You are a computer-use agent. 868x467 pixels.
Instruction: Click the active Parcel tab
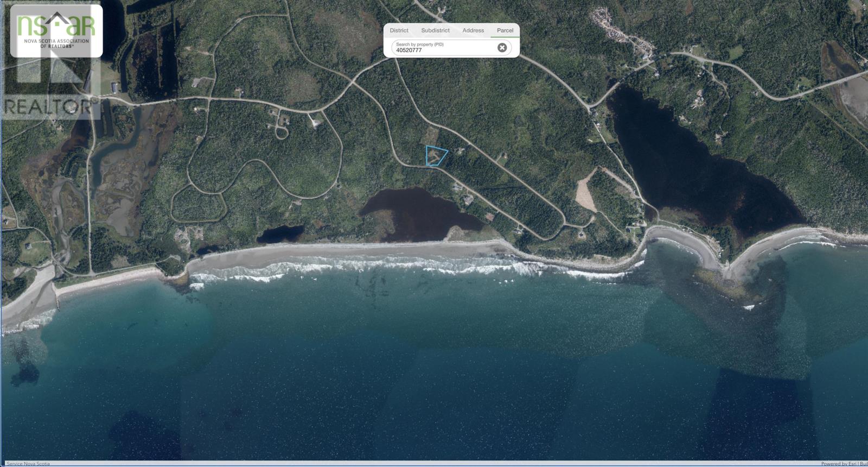(505, 30)
